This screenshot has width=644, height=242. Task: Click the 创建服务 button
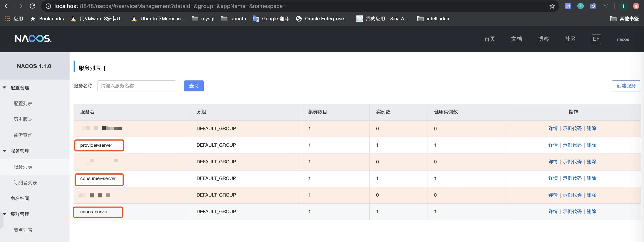pyautogui.click(x=626, y=86)
